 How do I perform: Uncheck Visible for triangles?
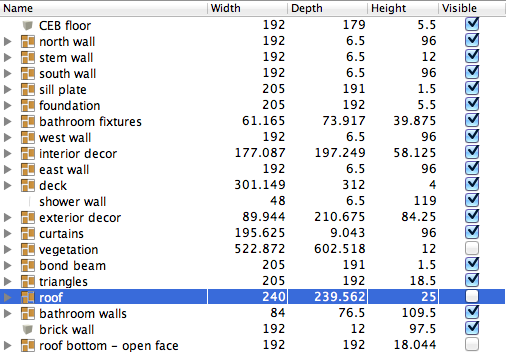pos(472,280)
